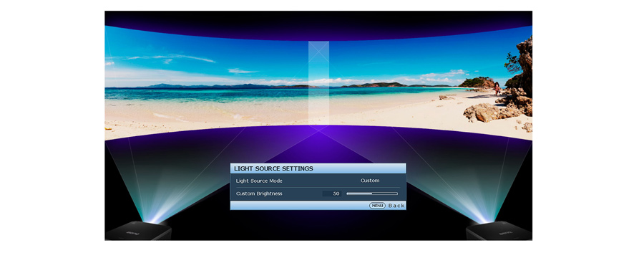Image resolution: width=644 pixels, height=258 pixels.
Task: Click the person standing on the beach
Action: point(497,88)
